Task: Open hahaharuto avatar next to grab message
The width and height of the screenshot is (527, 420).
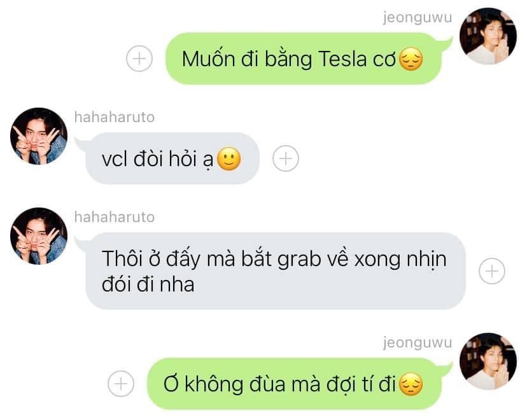Action: [x=39, y=236]
